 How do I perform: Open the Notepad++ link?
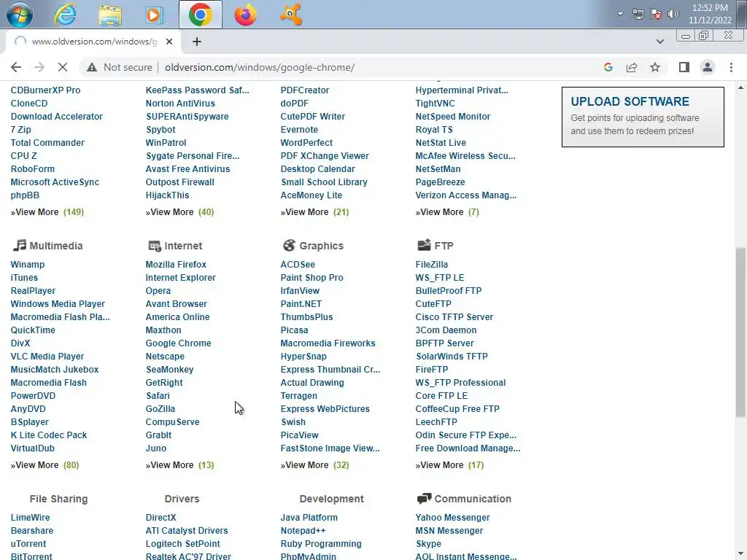coord(303,531)
